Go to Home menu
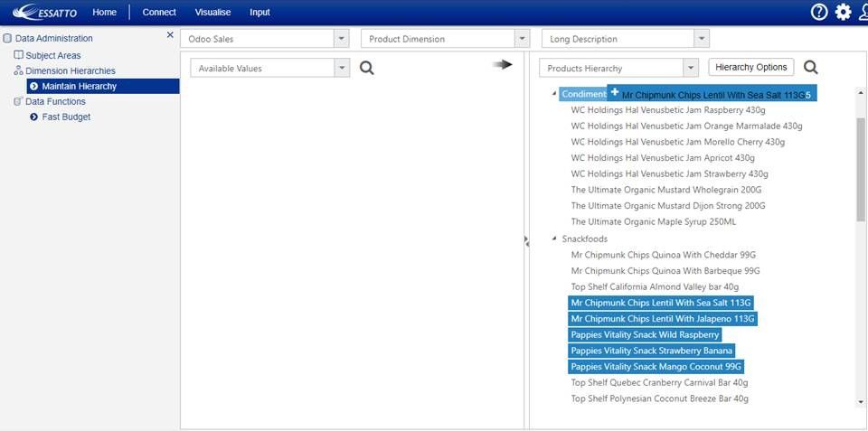 pyautogui.click(x=105, y=12)
